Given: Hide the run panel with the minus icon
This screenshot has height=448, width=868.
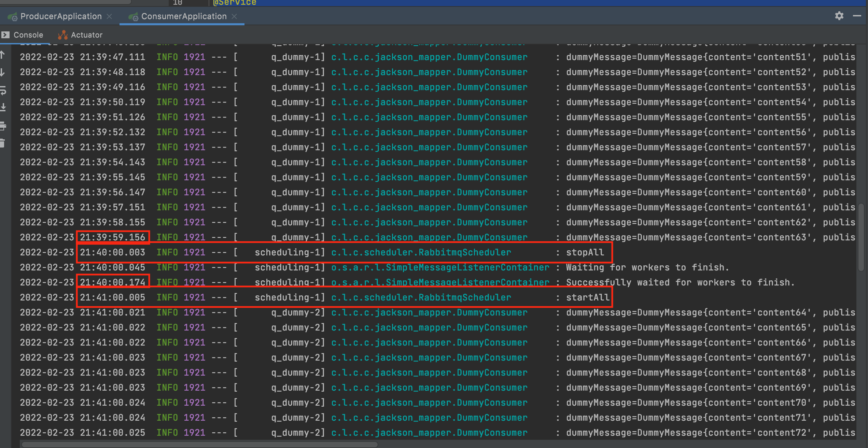Looking at the screenshot, I should coord(857,16).
